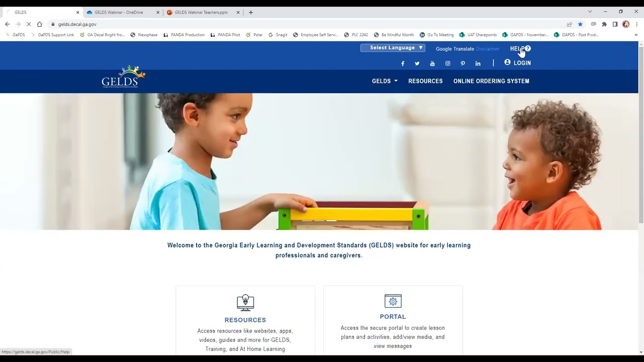644x362 pixels.
Task: Open the UAT Sharepoints bookmark
Action: (x=478, y=35)
